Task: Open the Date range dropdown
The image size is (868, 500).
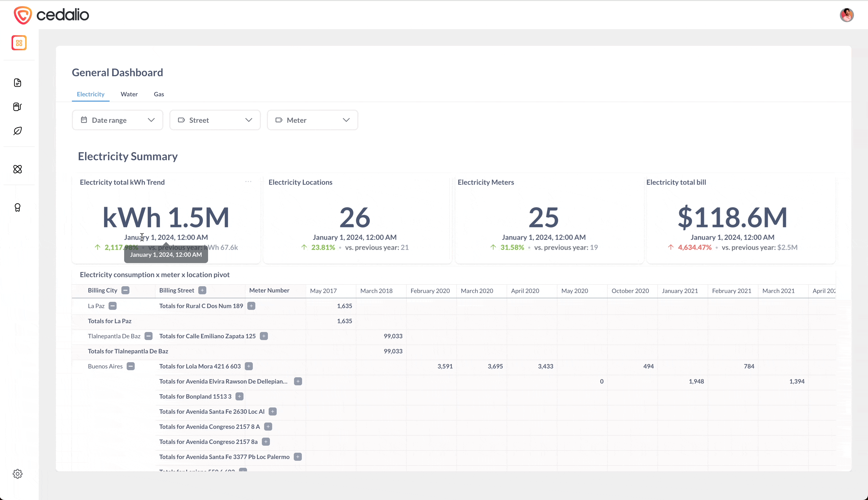Action: [117, 120]
